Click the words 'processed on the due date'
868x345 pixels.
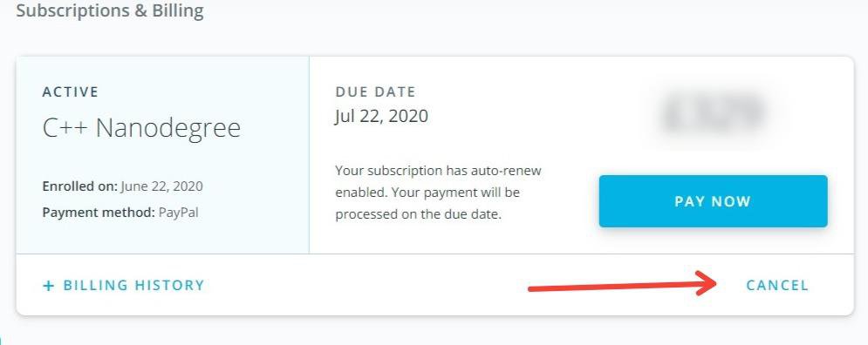[418, 215]
